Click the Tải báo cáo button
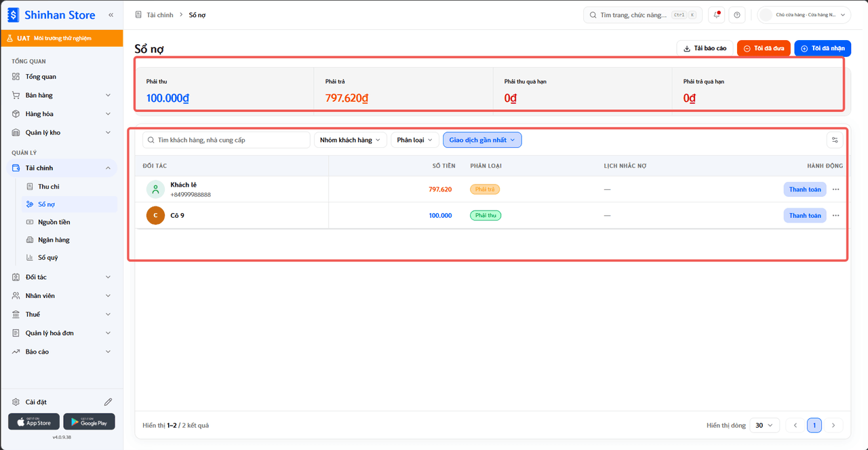 point(705,48)
